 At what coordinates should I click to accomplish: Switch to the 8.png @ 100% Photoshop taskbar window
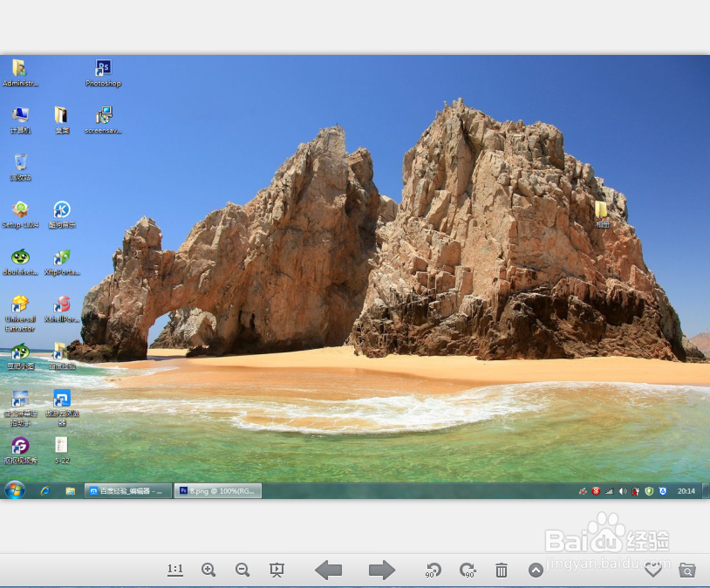tap(218, 490)
